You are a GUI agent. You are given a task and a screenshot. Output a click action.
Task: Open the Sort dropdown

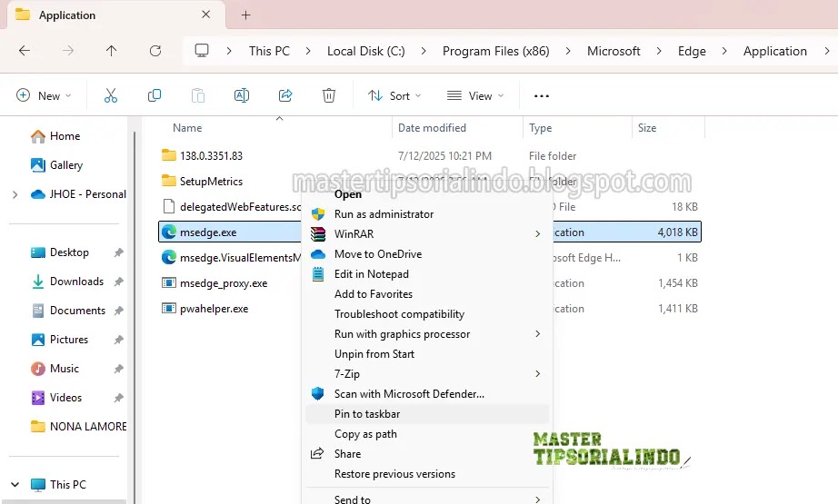[394, 95]
